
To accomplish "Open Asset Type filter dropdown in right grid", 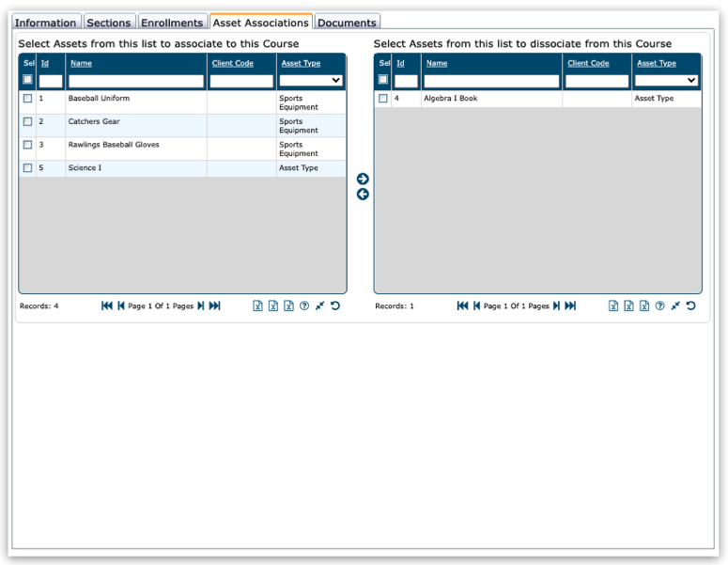I will point(666,81).
